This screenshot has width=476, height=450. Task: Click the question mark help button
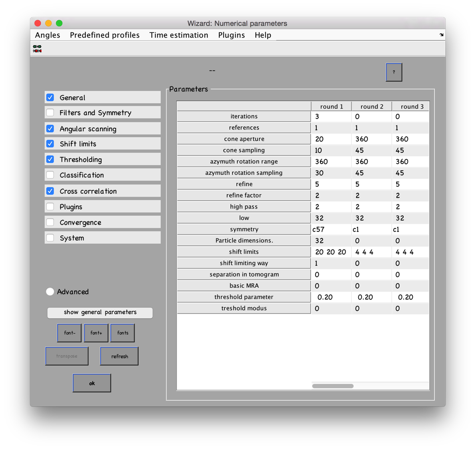[x=394, y=72]
